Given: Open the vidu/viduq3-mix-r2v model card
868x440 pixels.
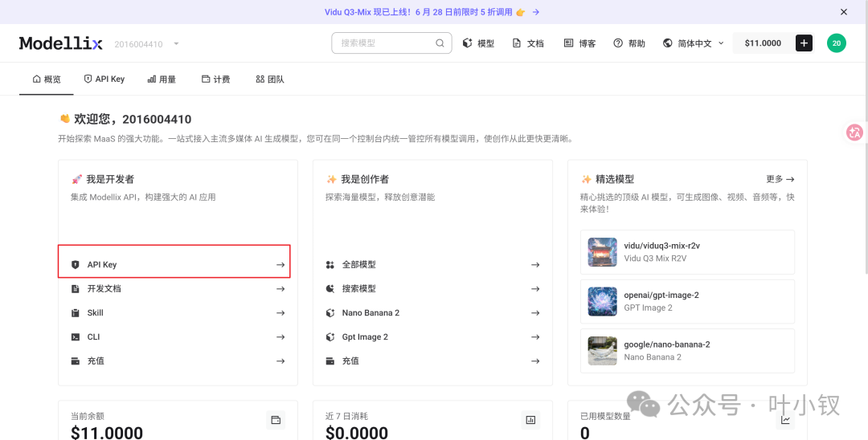Looking at the screenshot, I should click(x=687, y=252).
